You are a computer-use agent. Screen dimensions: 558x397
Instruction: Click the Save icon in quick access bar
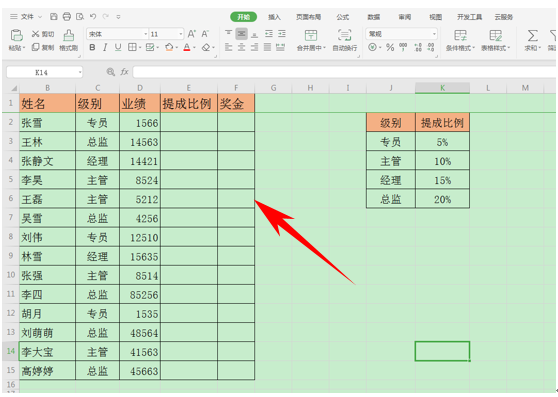pyautogui.click(x=54, y=16)
